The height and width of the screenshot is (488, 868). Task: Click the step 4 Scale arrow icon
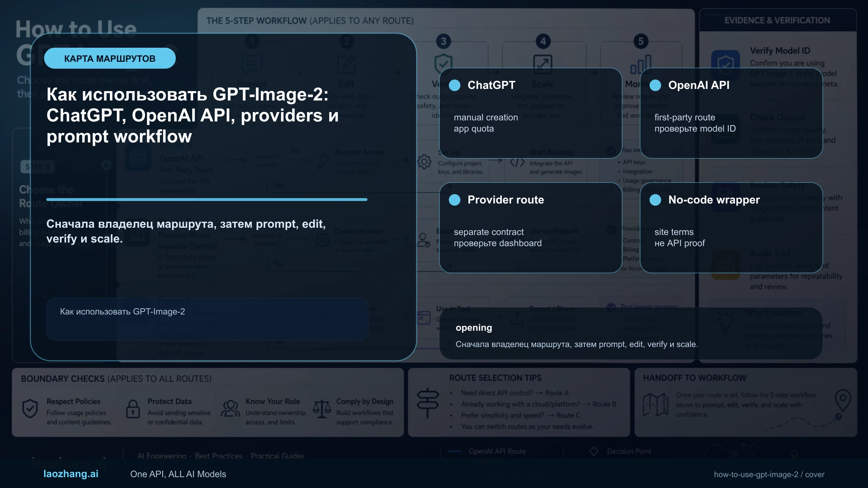click(x=543, y=64)
